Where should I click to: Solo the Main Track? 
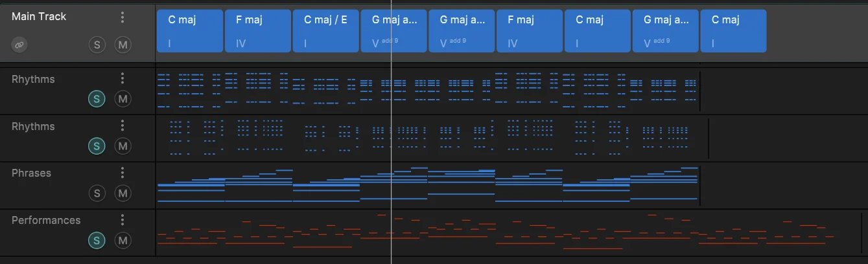click(97, 45)
